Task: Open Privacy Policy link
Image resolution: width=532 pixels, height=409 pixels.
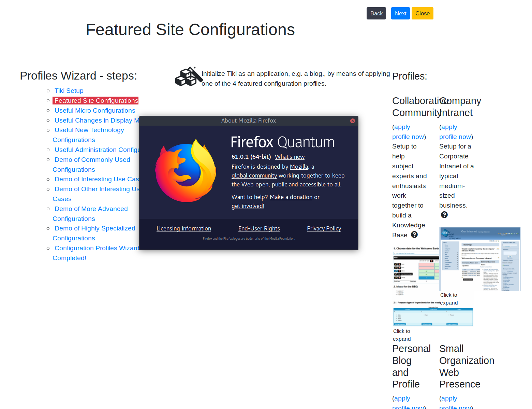Action: [x=324, y=228]
